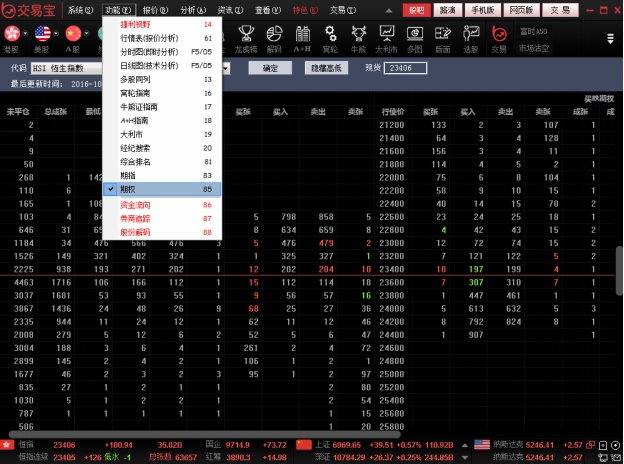The width and height of the screenshot is (624, 464).
Task: Click the 现货 price input field
Action: (404, 68)
